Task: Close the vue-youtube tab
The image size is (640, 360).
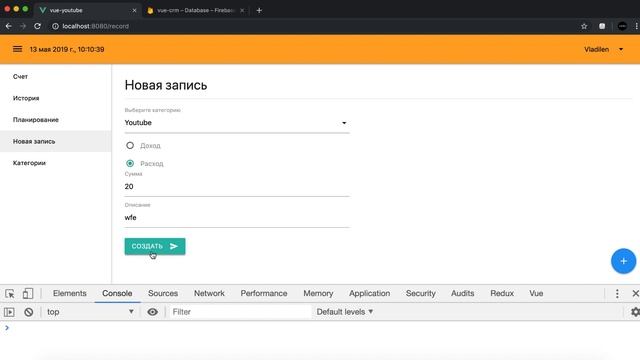Action: [134, 10]
